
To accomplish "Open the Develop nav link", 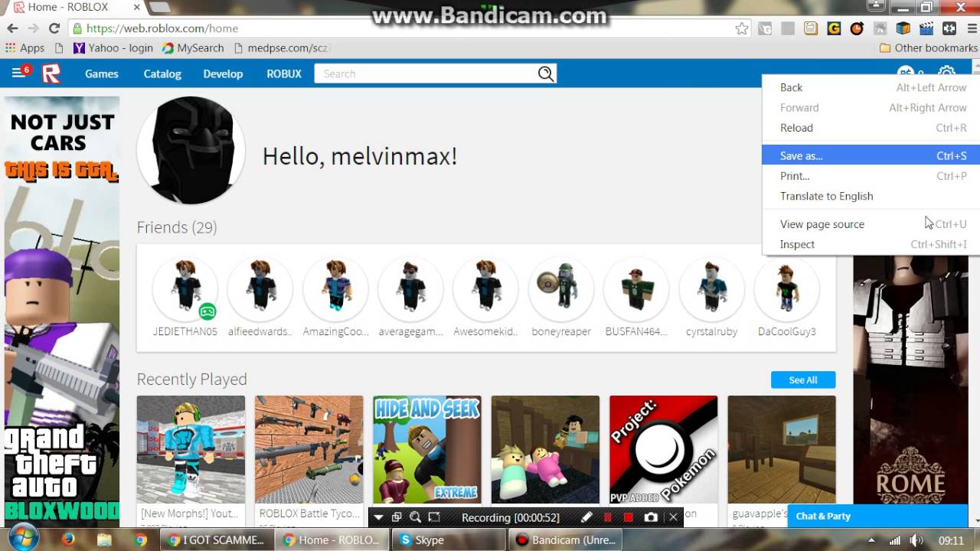I will pyautogui.click(x=223, y=73).
